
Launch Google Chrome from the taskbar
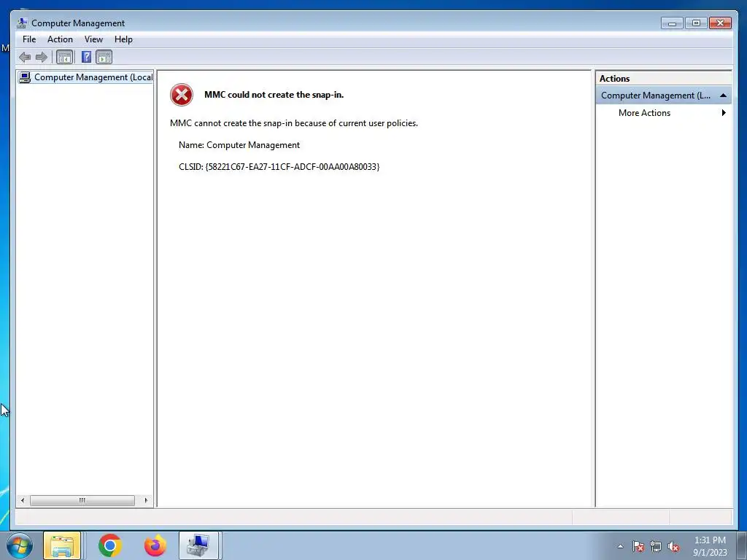[x=110, y=545]
